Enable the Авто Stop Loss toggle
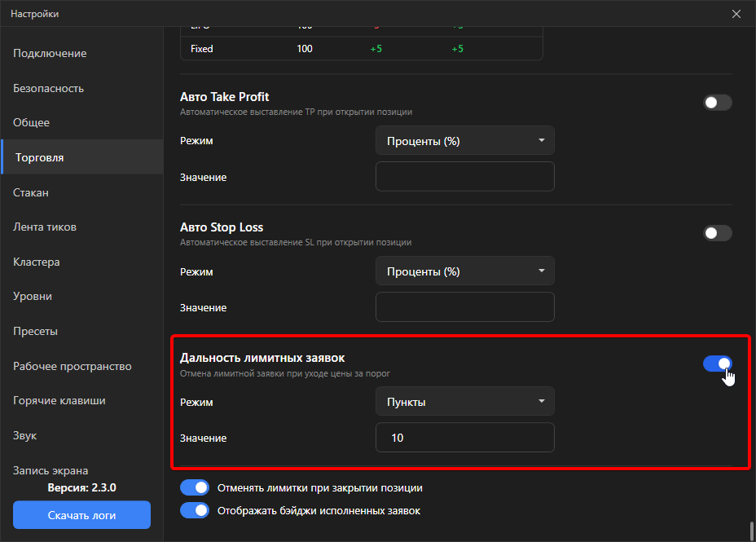The width and height of the screenshot is (756, 542). [x=718, y=233]
